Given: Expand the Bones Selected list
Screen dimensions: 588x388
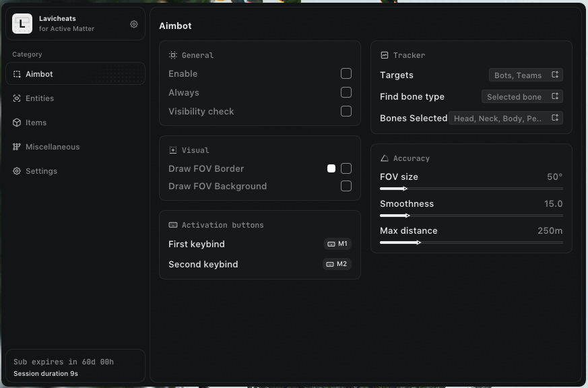Looking at the screenshot, I should 506,118.
